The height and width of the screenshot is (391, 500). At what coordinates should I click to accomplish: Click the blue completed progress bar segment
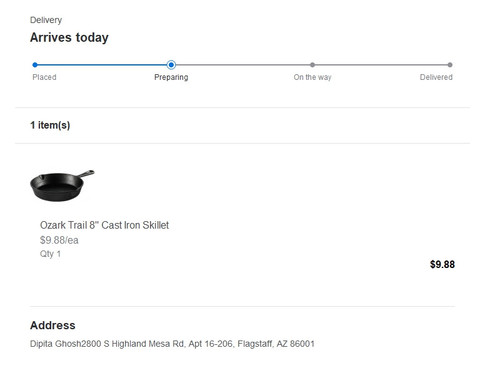coord(102,65)
